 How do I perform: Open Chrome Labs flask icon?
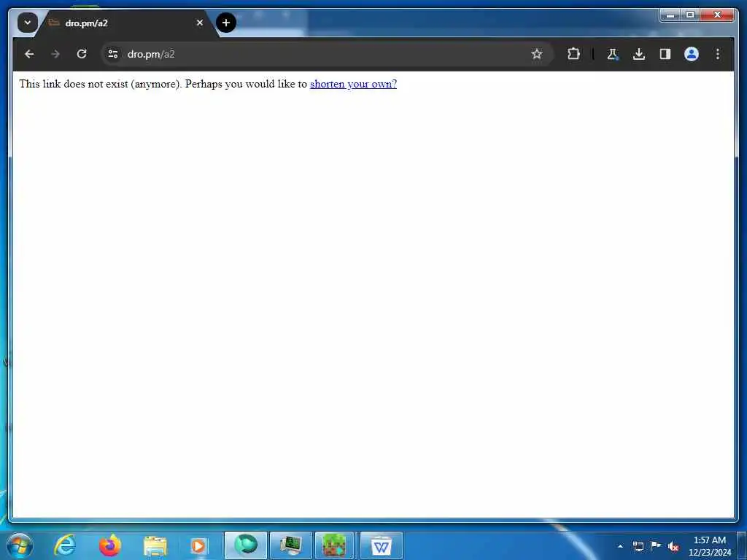coord(613,54)
